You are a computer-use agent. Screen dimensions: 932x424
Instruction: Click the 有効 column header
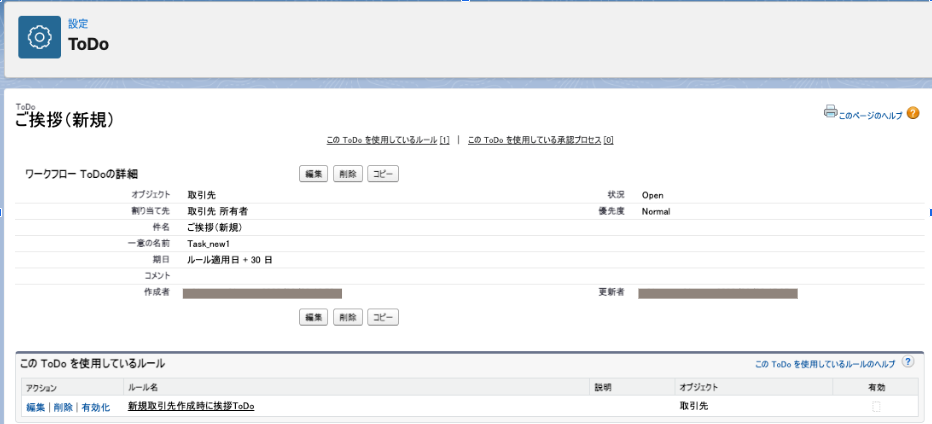pyautogui.click(x=877, y=387)
